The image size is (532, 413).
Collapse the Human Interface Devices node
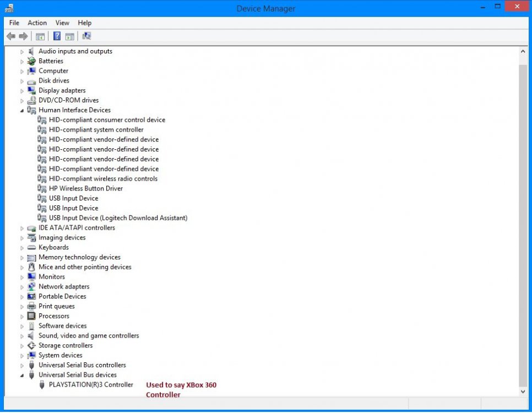[x=23, y=110]
